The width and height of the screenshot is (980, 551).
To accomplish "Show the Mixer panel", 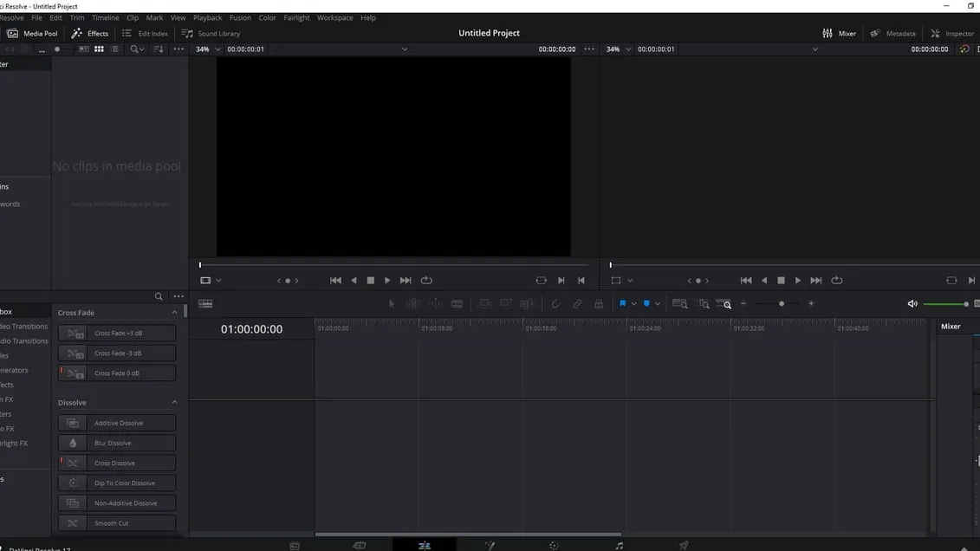I will tap(841, 33).
